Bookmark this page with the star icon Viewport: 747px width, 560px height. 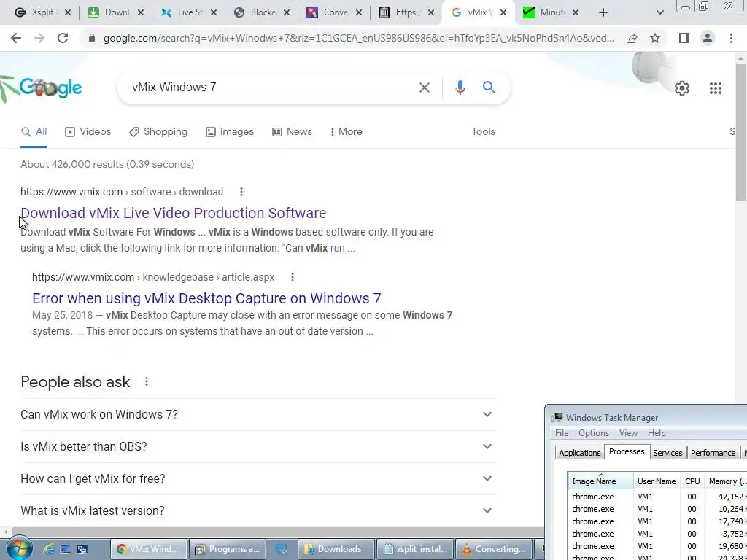[655, 38]
